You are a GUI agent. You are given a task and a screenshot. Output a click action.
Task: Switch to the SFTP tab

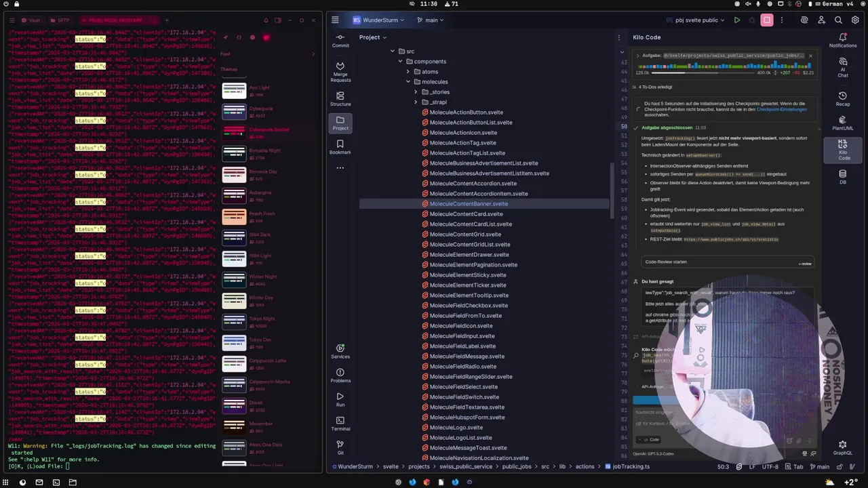click(x=59, y=20)
